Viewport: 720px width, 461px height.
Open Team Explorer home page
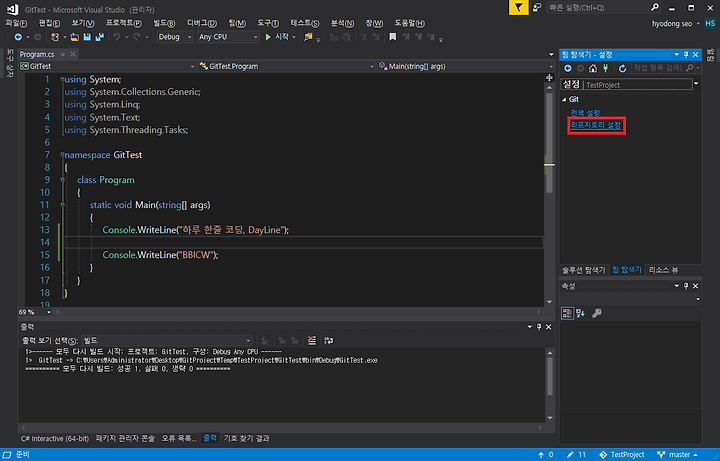[593, 68]
